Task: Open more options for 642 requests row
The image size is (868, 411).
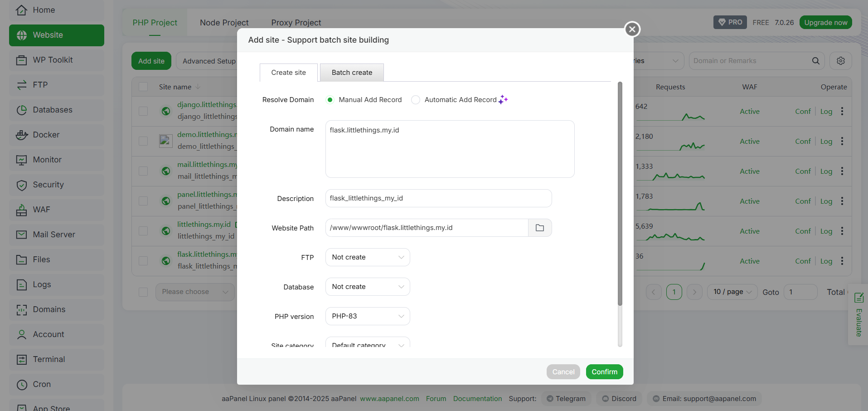Action: 842,111
